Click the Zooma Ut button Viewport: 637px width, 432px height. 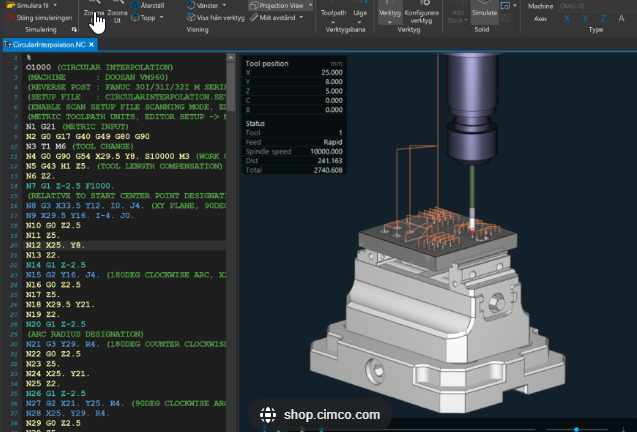pos(117,12)
